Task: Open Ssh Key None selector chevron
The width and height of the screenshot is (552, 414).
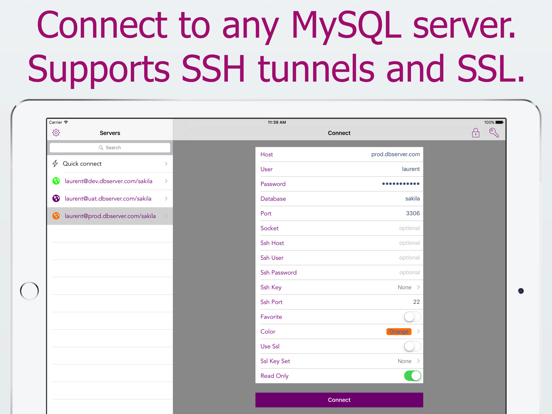Action: click(x=418, y=287)
